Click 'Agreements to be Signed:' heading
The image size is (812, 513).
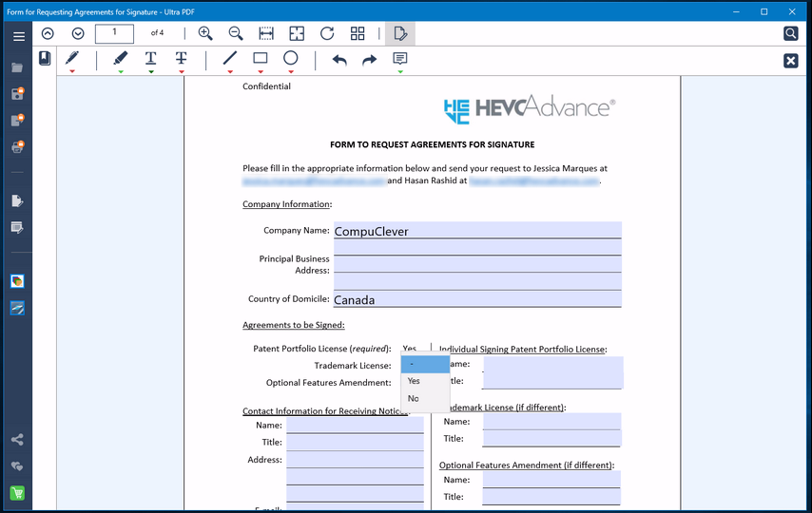click(294, 325)
